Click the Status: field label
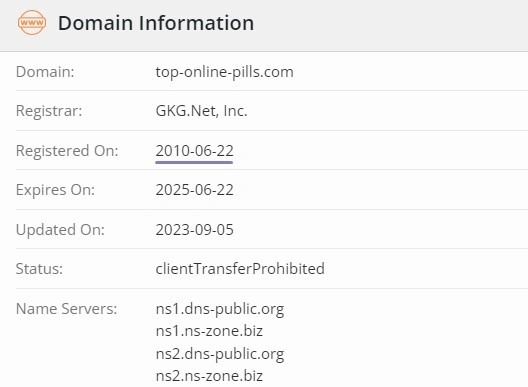The height and width of the screenshot is (387, 528). (x=39, y=269)
